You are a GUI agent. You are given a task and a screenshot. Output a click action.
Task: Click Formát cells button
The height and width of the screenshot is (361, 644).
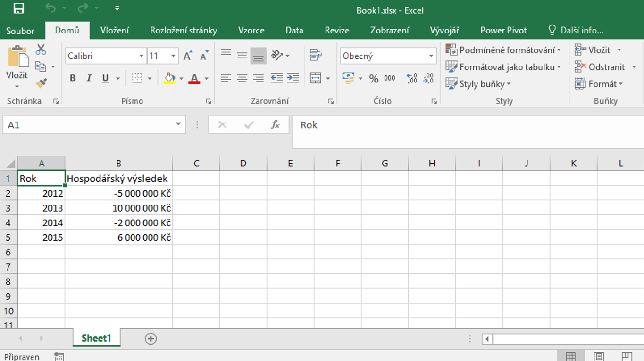pyautogui.click(x=599, y=84)
